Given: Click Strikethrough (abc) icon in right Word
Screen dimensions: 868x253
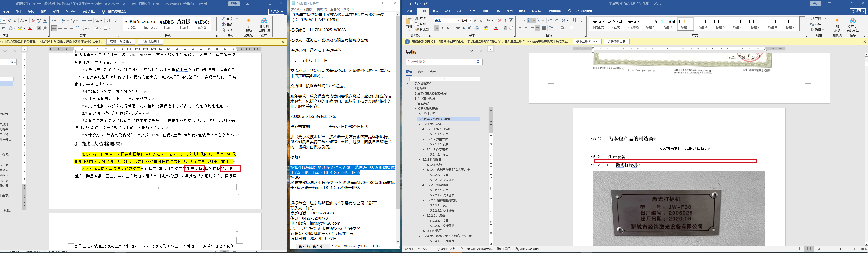Looking at the screenshot, I should click(458, 28).
